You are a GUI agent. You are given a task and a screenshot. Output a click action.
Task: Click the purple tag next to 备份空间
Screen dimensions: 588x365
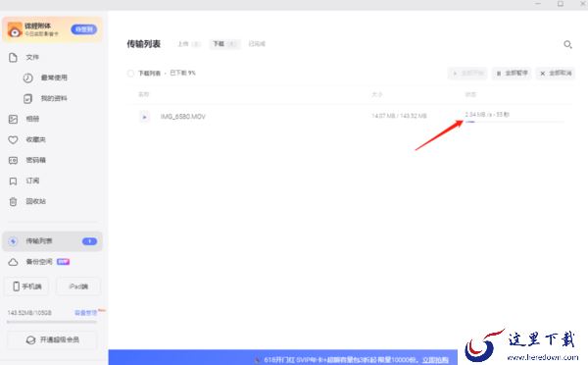pos(63,262)
